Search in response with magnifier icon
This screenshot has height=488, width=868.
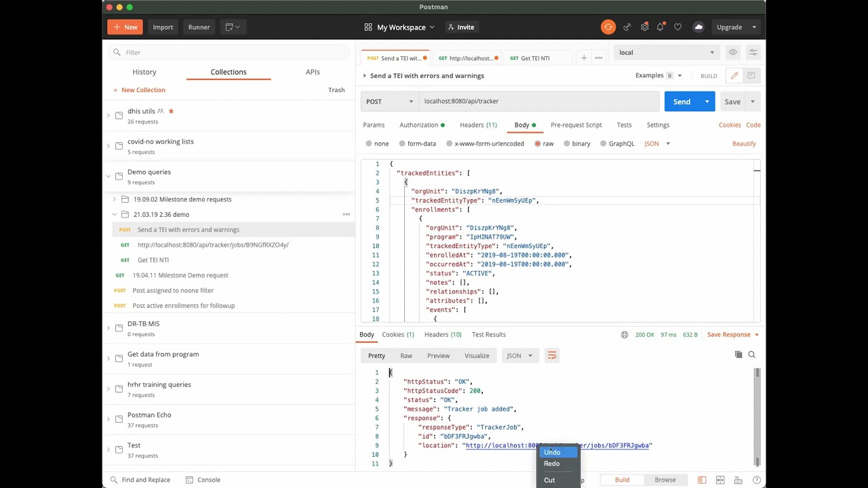coord(751,354)
